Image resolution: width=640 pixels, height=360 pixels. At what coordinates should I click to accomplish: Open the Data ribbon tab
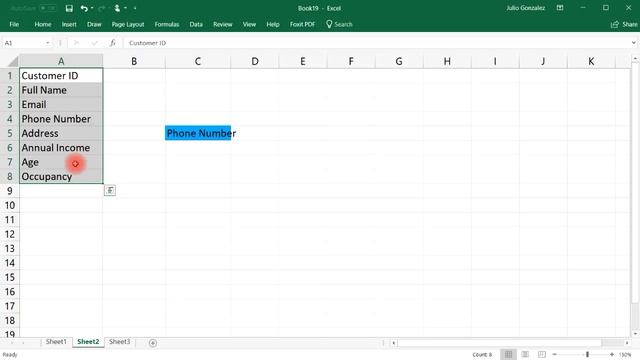click(x=196, y=24)
